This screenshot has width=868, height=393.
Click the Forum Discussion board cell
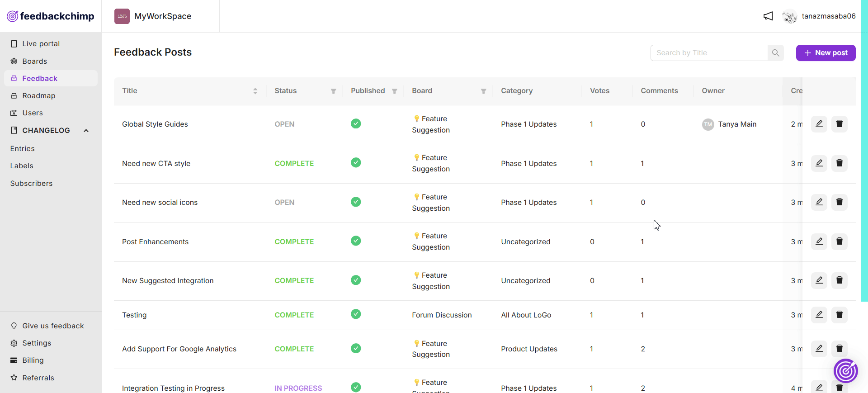pyautogui.click(x=442, y=315)
